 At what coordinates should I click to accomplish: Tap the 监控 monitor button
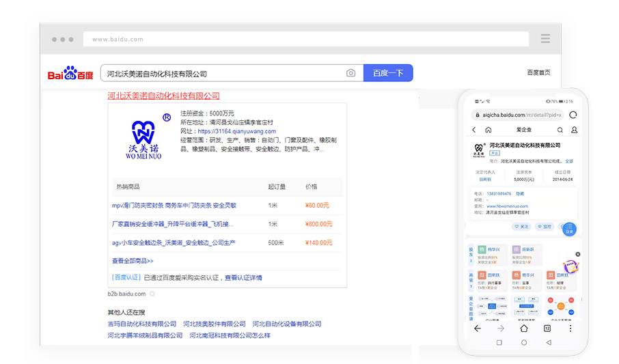(x=545, y=227)
